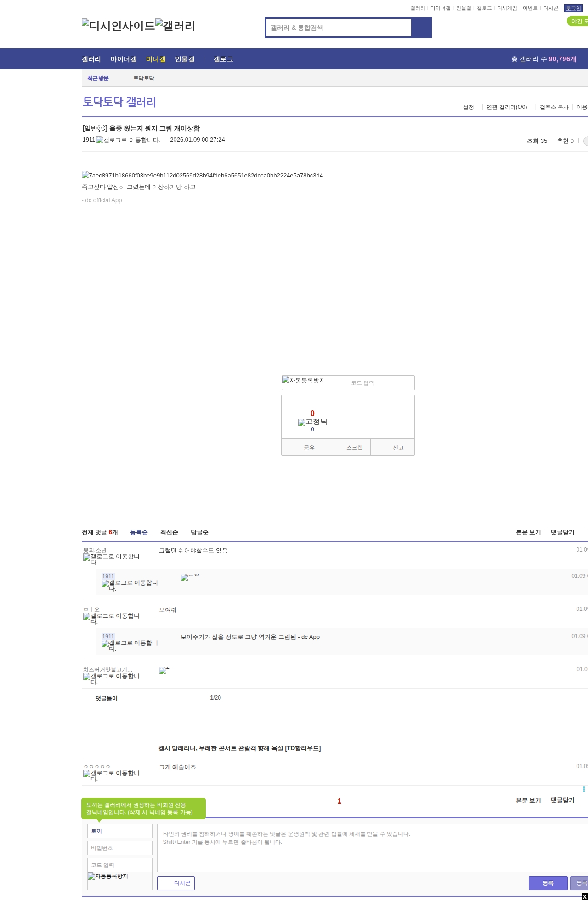The width and height of the screenshot is (588, 900).
Task: Focus the 비밀번호 password field
Action: (120, 848)
